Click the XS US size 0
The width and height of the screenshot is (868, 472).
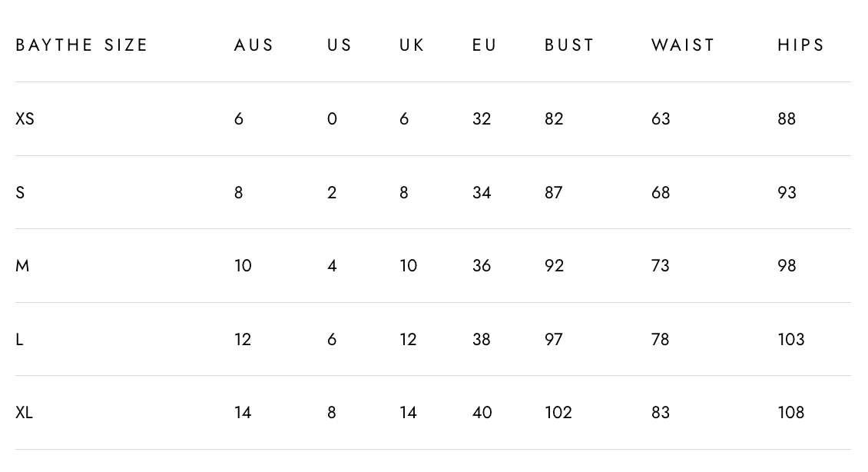click(x=332, y=119)
